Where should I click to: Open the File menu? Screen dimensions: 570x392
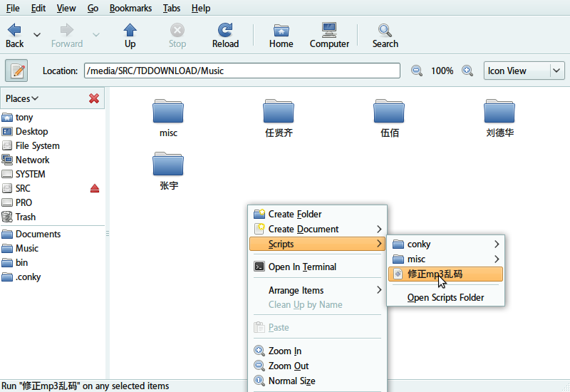tap(13, 8)
